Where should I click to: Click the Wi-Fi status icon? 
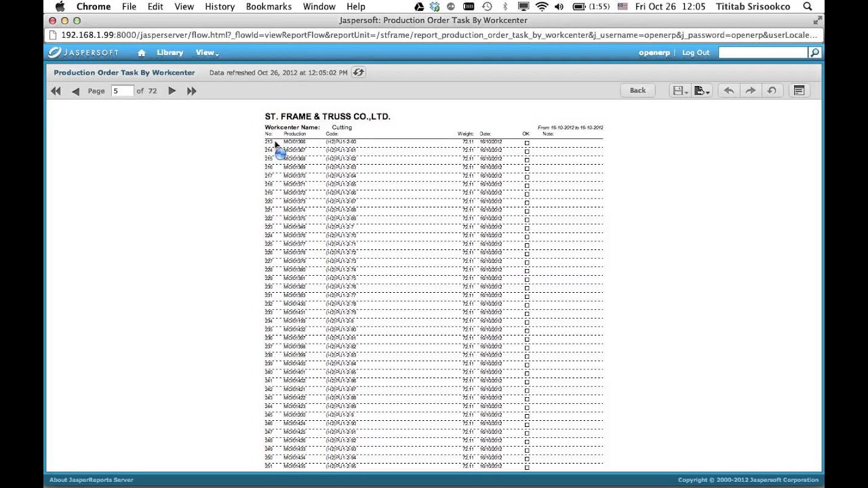[542, 7]
